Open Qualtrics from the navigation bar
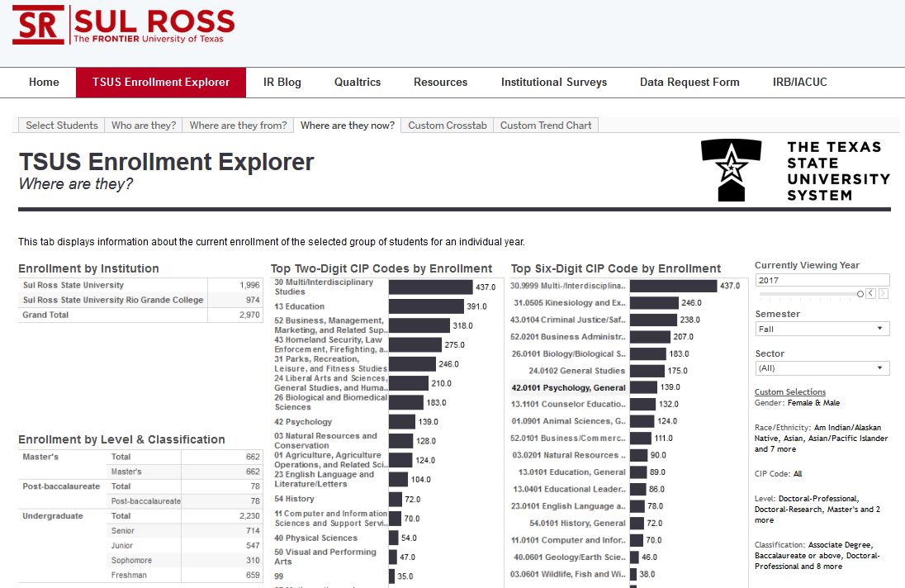 click(x=358, y=83)
